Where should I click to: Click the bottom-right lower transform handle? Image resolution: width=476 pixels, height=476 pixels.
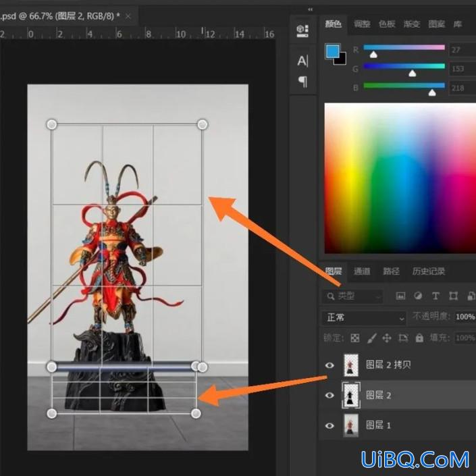pyautogui.click(x=196, y=413)
